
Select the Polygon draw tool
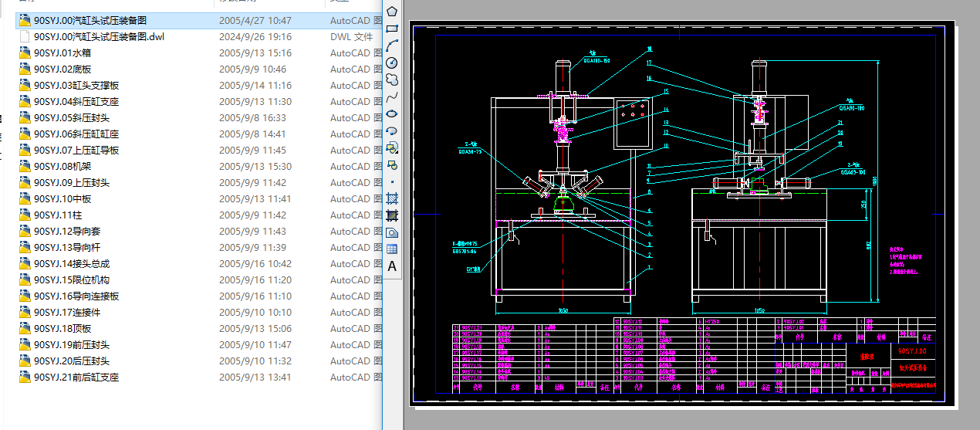[392, 12]
